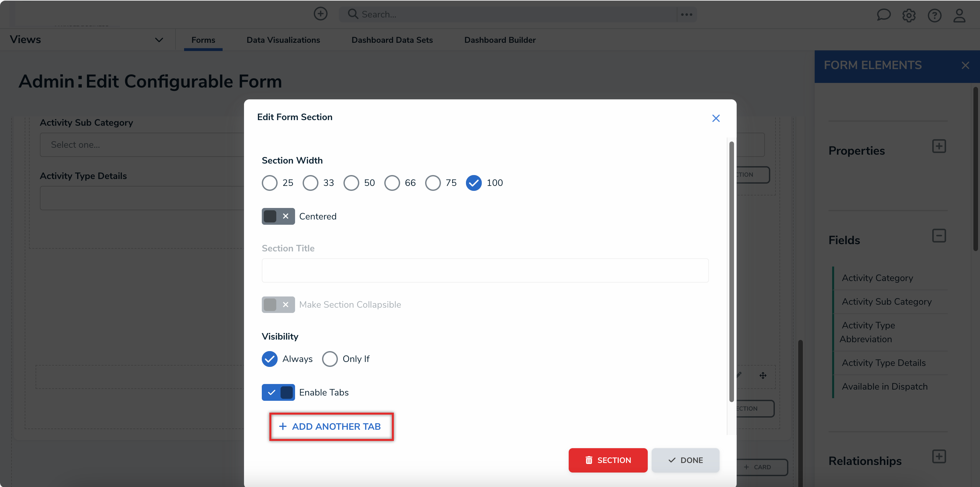The width and height of the screenshot is (980, 487).
Task: Open the user profile icon
Action: (x=960, y=15)
